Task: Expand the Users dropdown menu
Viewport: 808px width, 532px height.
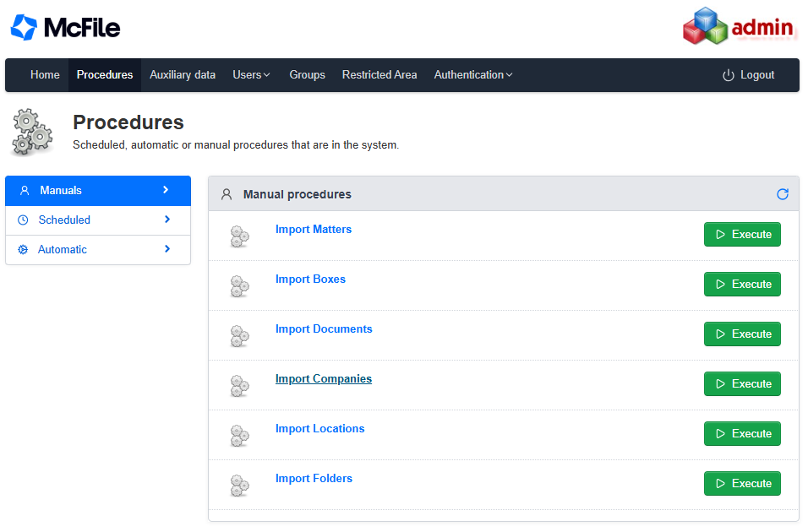Action: [252, 74]
